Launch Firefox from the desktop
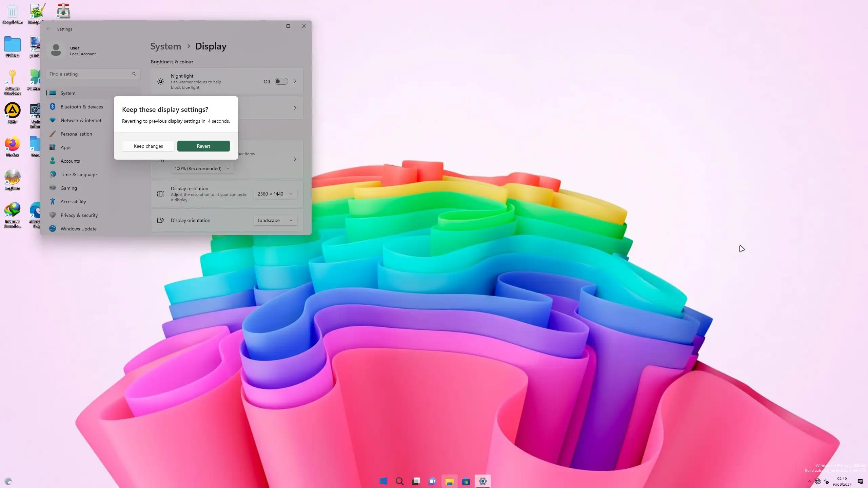Screen dimensions: 868x488 13,146
